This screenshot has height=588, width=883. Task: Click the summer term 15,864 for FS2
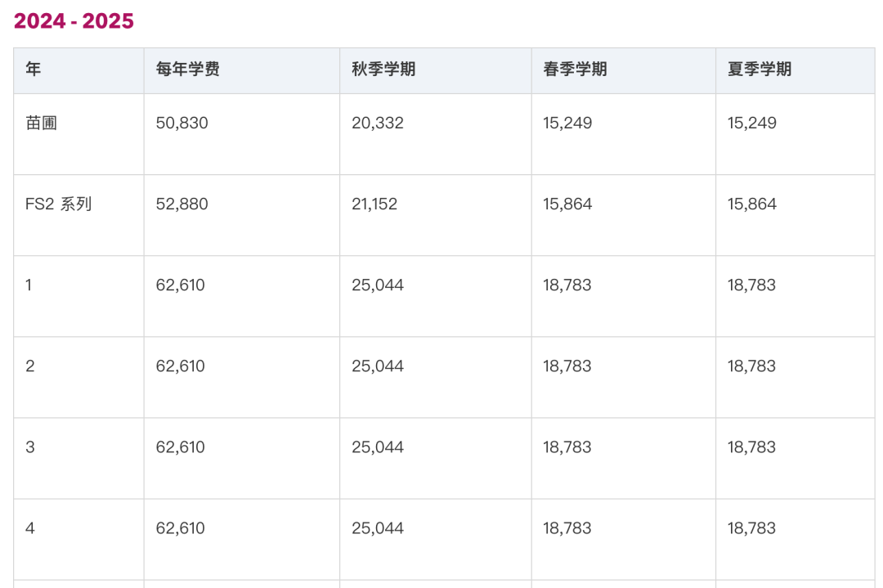[752, 204]
